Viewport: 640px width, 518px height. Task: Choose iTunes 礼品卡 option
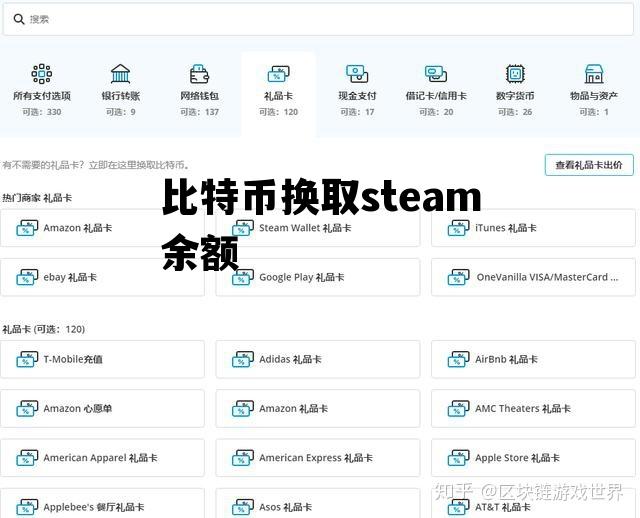[533, 228]
